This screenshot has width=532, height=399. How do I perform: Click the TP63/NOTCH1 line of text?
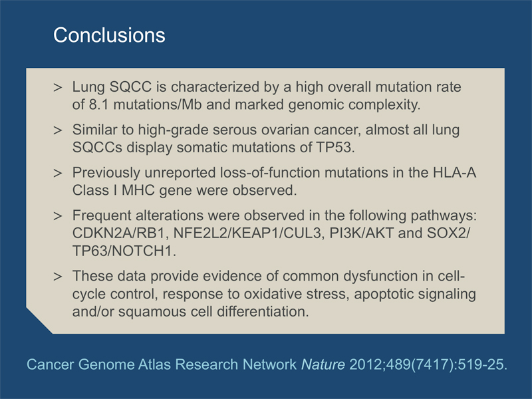coord(124,251)
